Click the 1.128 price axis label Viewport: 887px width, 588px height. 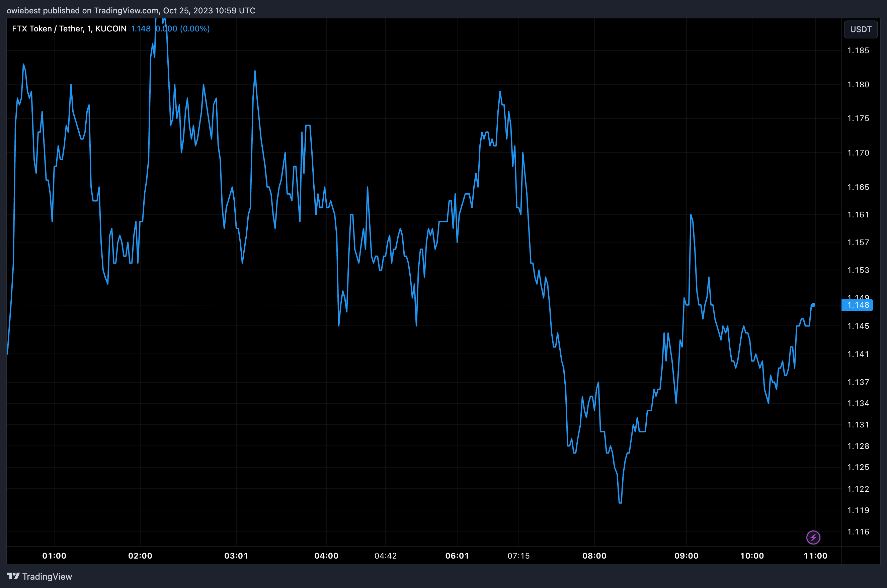859,446
